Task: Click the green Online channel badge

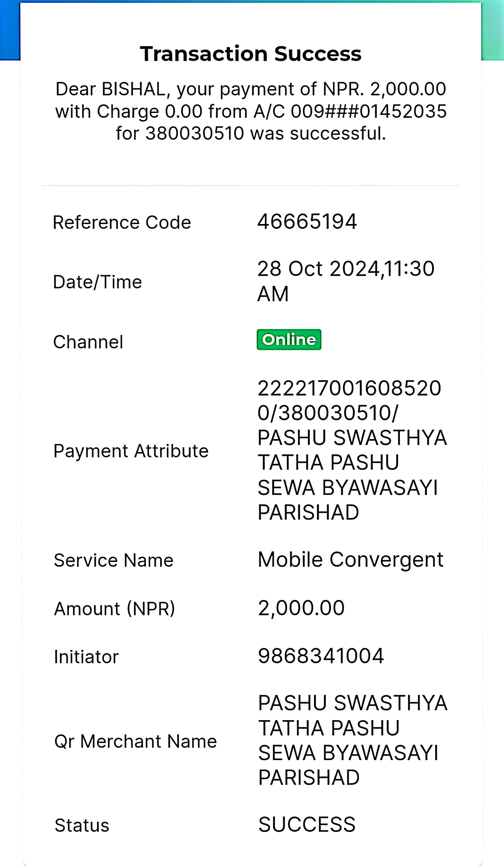Action: (x=289, y=339)
